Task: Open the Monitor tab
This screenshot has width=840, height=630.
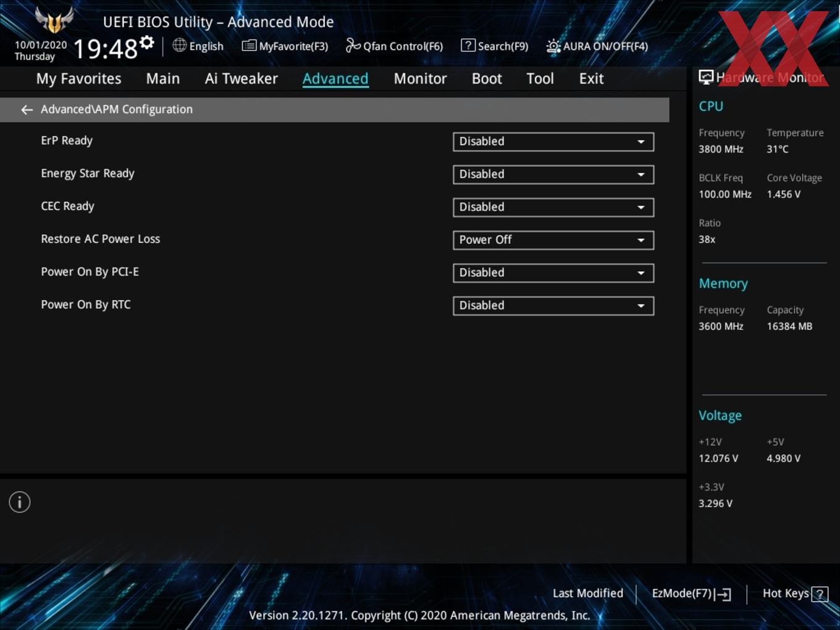Action: pos(420,78)
